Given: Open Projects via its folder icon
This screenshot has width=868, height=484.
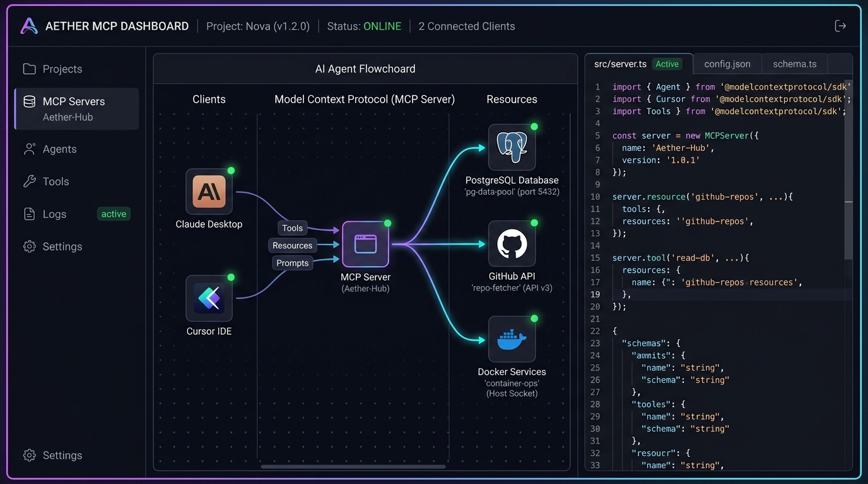Looking at the screenshot, I should pyautogui.click(x=29, y=69).
